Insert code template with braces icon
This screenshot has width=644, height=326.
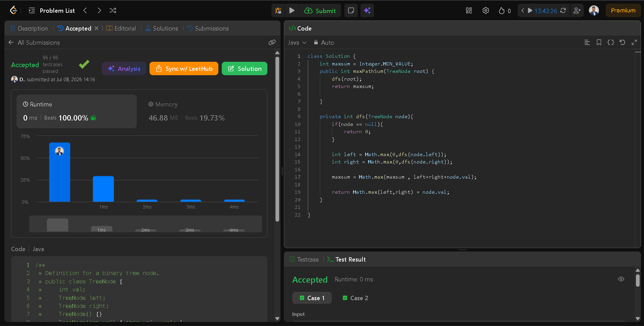(x=611, y=42)
